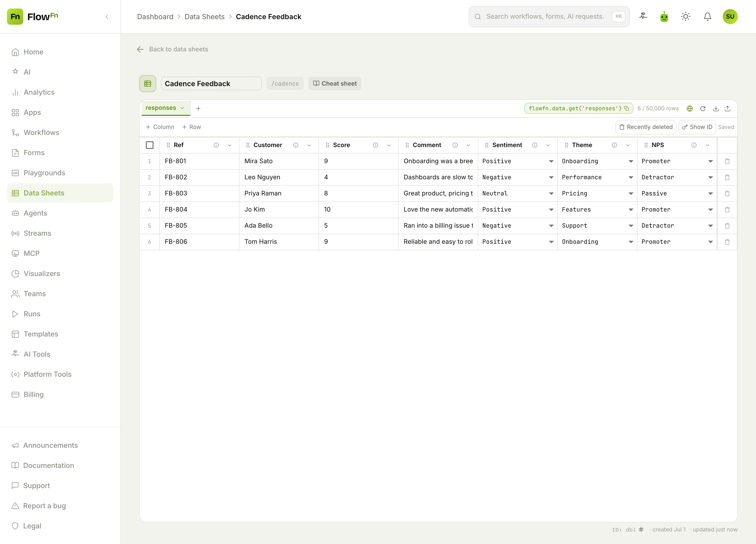Open the Cheat sheet
Screen dimensions: 756x544
coord(335,84)
